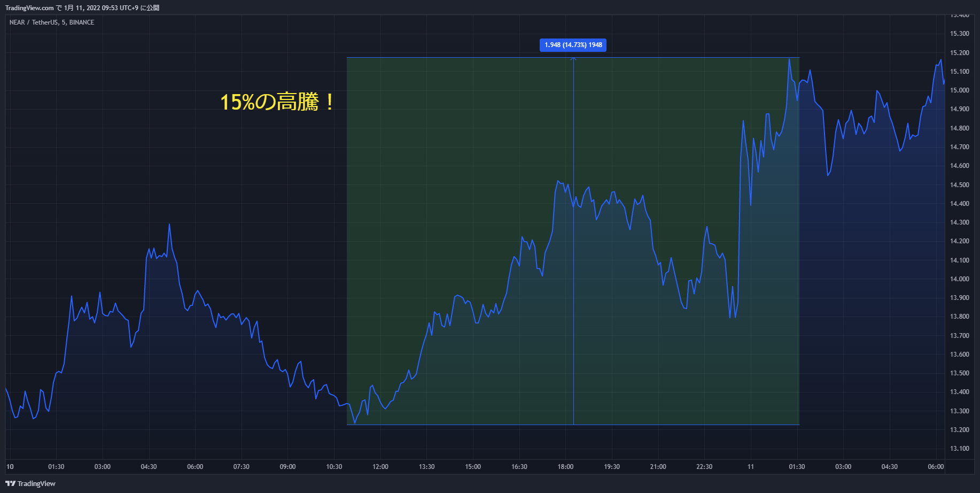This screenshot has height=493, width=980.
Task: Click the 13.500 price axis label
Action: coord(959,373)
